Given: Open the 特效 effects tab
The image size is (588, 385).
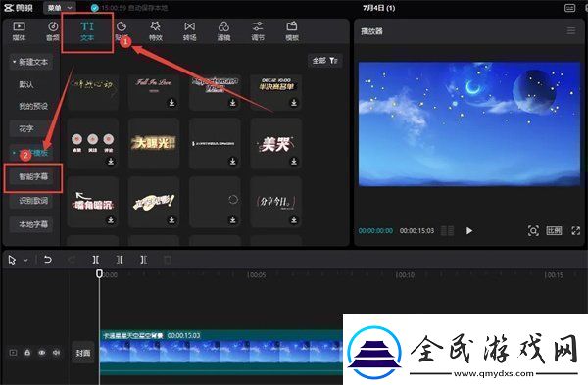Looking at the screenshot, I should coord(155,30).
